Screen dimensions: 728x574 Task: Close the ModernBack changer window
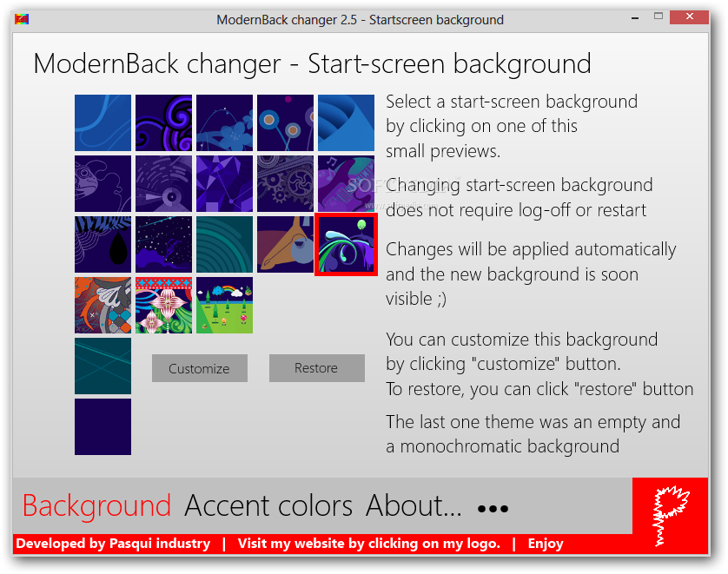pyautogui.click(x=689, y=16)
